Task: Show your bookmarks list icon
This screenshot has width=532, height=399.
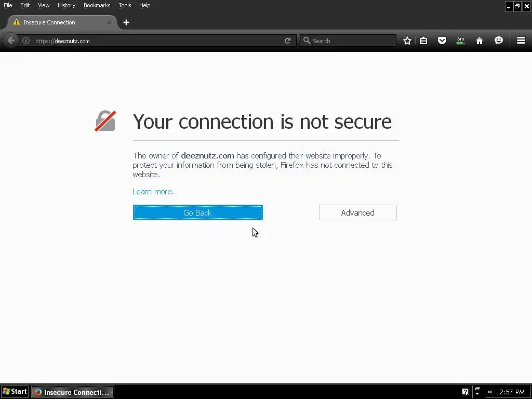Action: 423,41
